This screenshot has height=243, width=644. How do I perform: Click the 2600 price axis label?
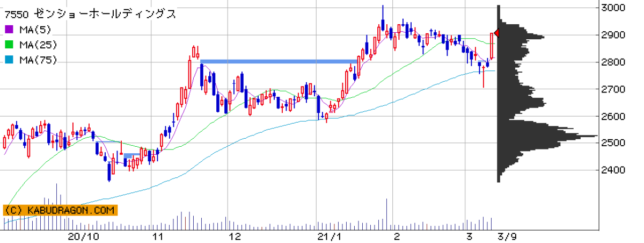(x=613, y=116)
